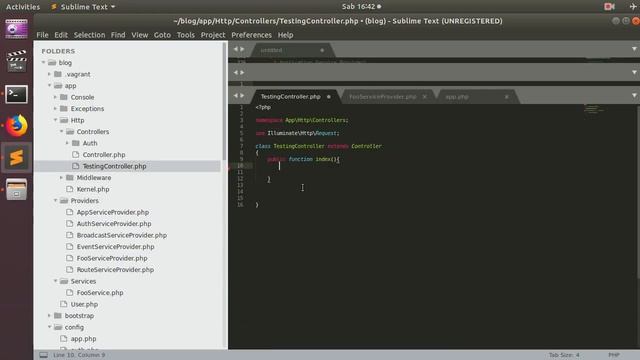Open the Terminal dock icon
The image size is (640, 360).
pyautogui.click(x=16, y=94)
